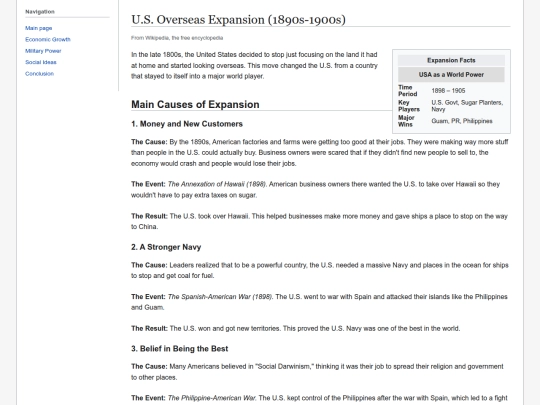540x405 pixels.
Task: Click the Main Causes of Expansion heading
Action: 195,104
